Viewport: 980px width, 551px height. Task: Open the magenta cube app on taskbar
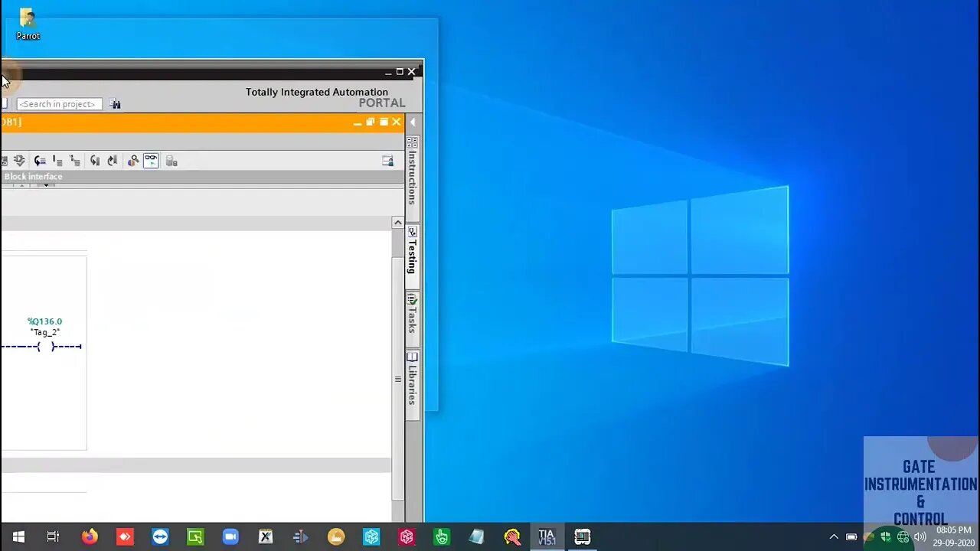pos(407,536)
